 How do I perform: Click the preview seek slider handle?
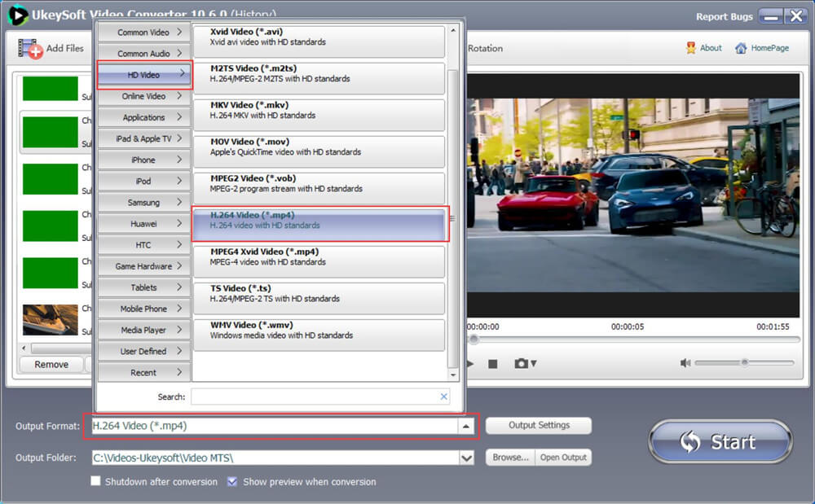tap(474, 340)
